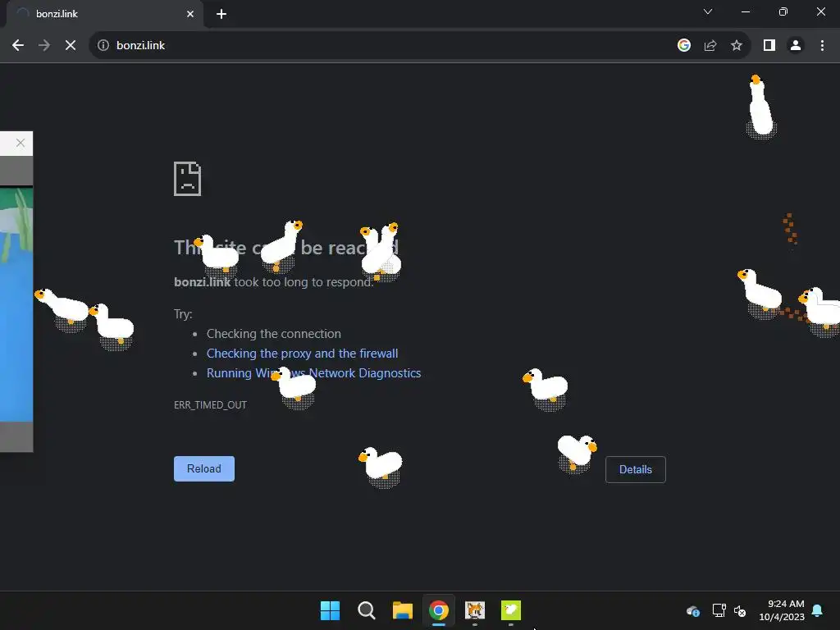
Task: Click the muted volume tray icon
Action: point(740,610)
